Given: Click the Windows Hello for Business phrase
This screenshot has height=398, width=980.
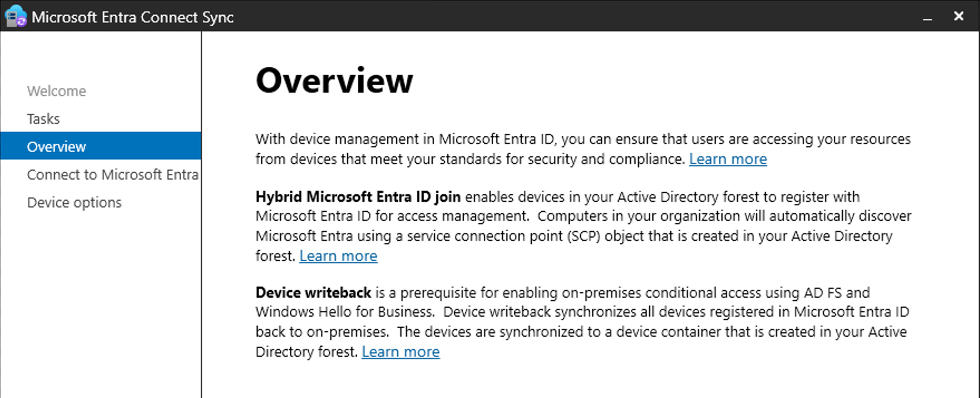Looking at the screenshot, I should point(345,312).
